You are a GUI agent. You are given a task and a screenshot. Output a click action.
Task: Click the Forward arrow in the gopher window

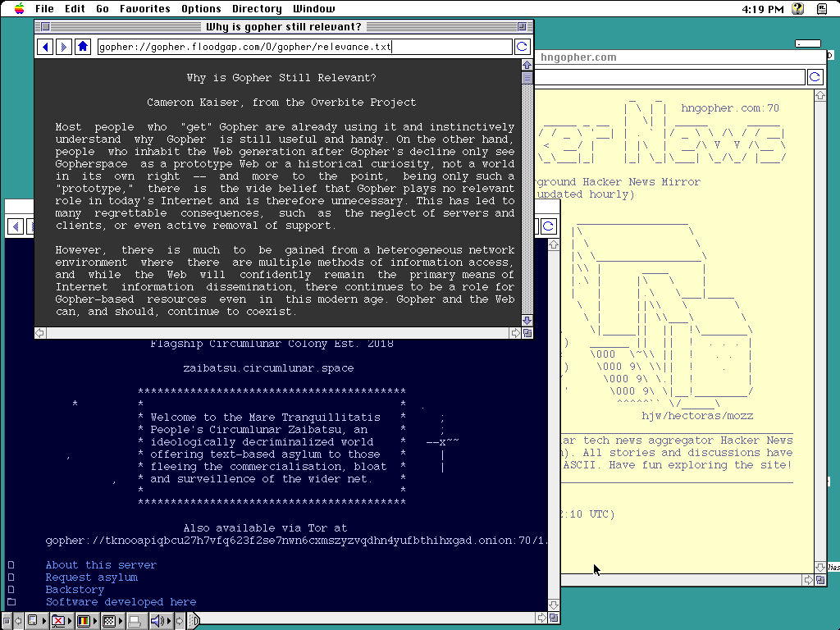pyautogui.click(x=63, y=47)
